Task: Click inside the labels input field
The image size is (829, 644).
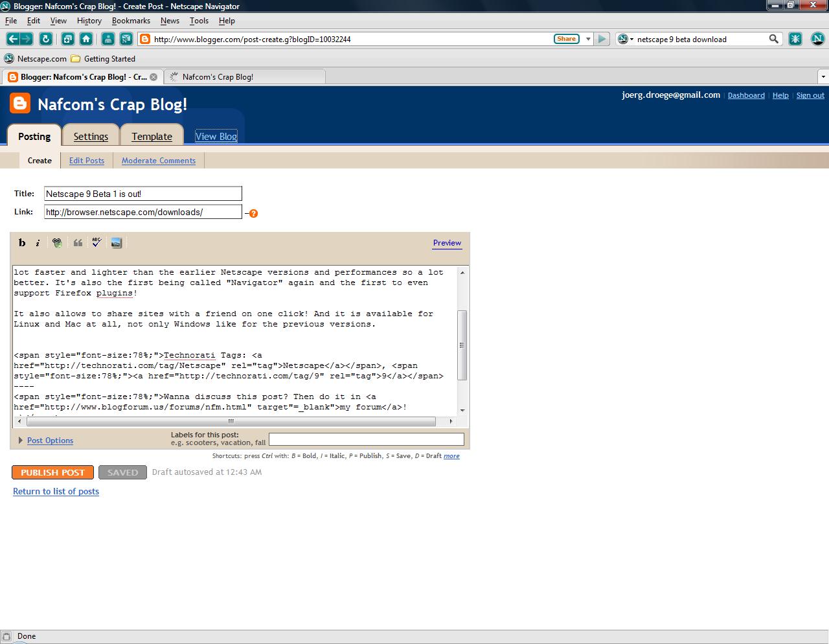Action: pyautogui.click(x=366, y=439)
